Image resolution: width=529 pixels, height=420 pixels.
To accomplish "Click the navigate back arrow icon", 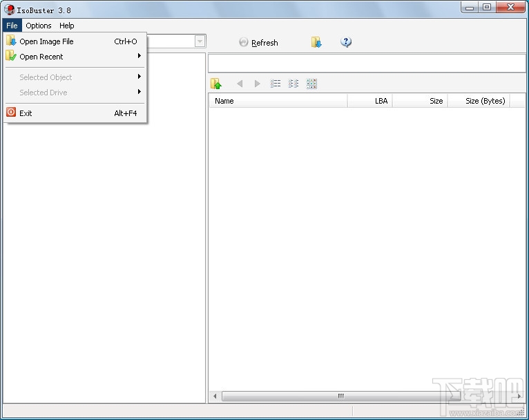I will click(240, 84).
